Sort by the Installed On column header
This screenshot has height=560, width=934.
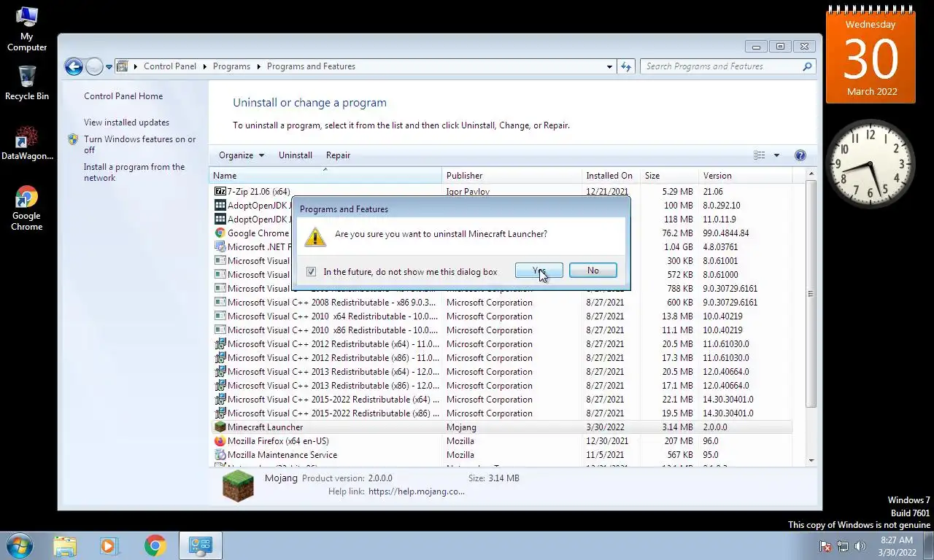pyautogui.click(x=611, y=176)
